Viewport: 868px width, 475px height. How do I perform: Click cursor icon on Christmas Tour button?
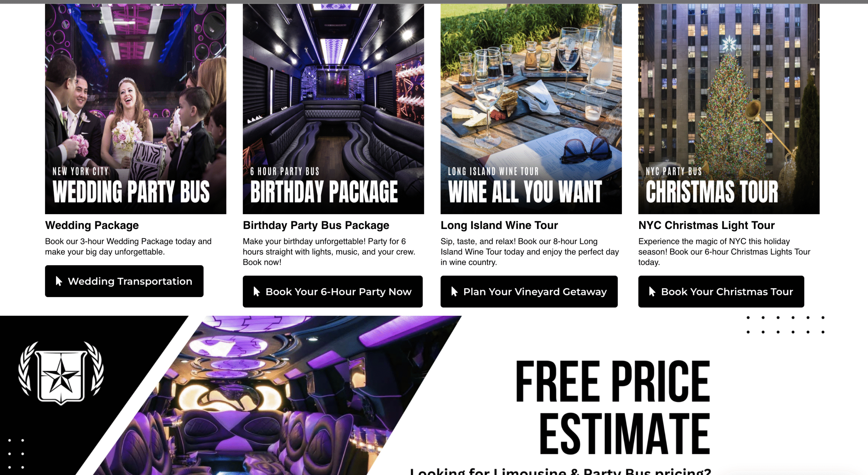click(x=652, y=292)
